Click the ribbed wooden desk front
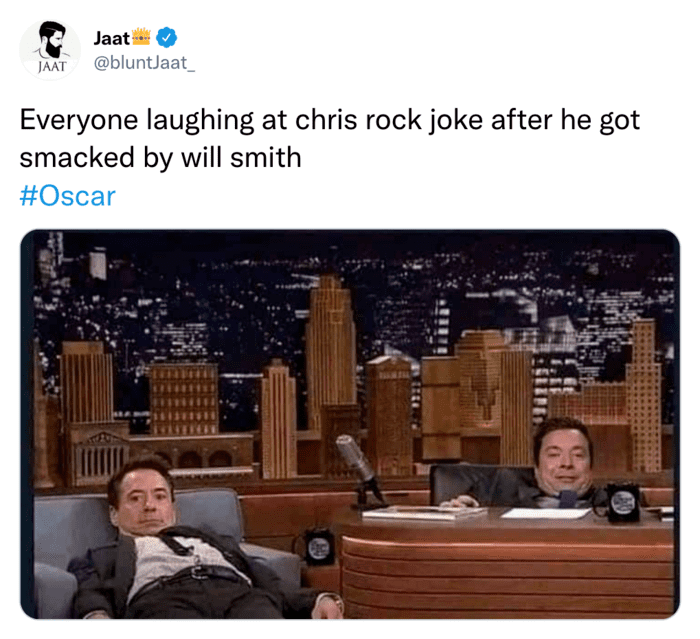Image resolution: width=700 pixels, height=639 pixels. click(x=507, y=576)
